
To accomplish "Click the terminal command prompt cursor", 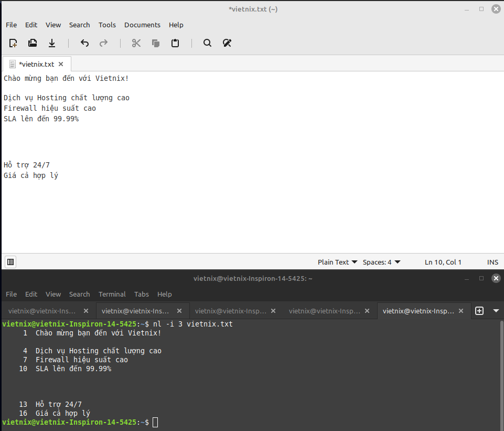I will (155, 422).
